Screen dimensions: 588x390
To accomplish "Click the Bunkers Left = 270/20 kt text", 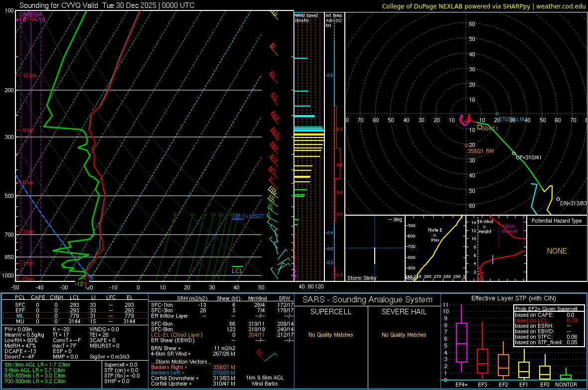I will (x=193, y=373).
